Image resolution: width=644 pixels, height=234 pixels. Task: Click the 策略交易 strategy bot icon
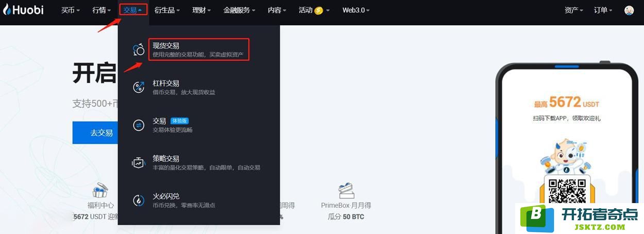[x=139, y=163]
